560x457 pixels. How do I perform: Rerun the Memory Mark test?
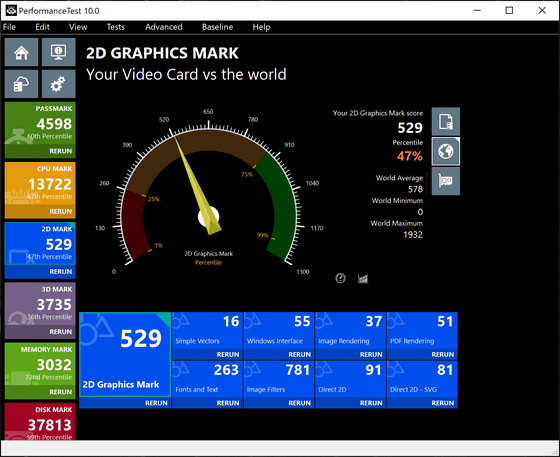[60, 392]
